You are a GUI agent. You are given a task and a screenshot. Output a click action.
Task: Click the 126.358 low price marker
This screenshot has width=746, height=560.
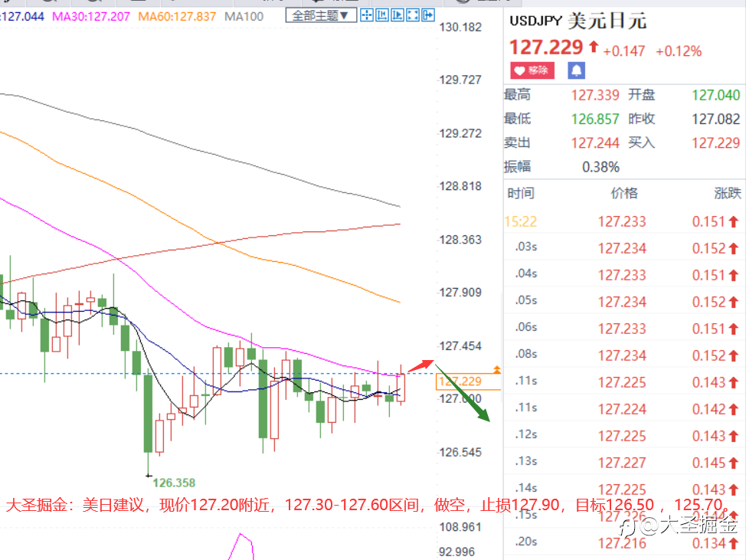click(174, 483)
